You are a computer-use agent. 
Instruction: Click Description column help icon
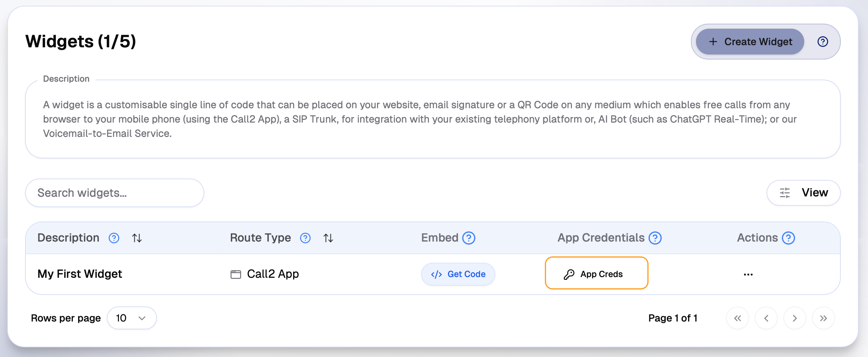point(114,238)
